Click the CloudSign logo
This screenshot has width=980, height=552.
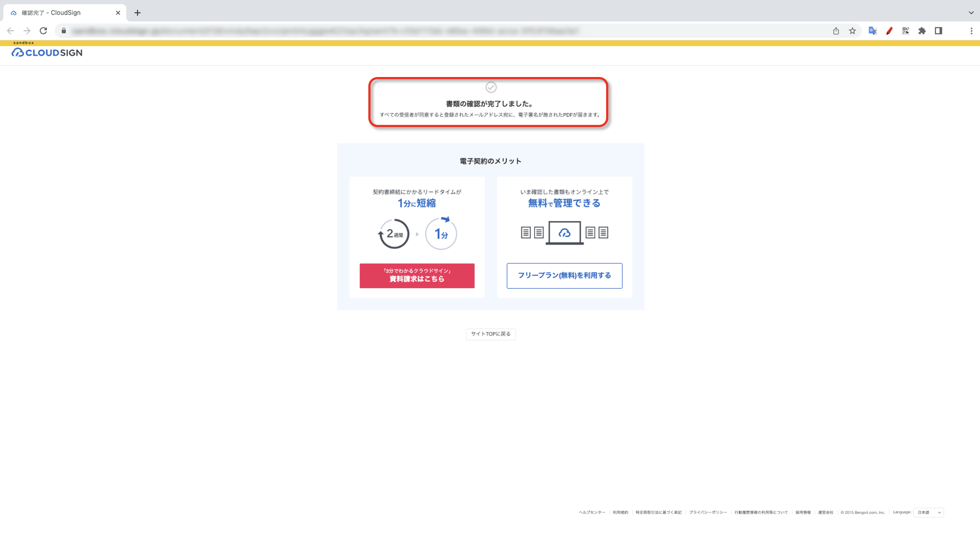pos(47,52)
